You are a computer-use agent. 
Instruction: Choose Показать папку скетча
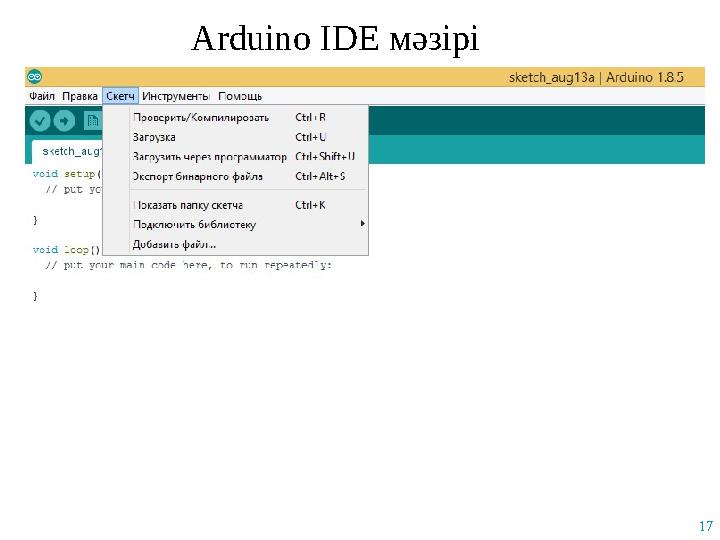point(235,205)
